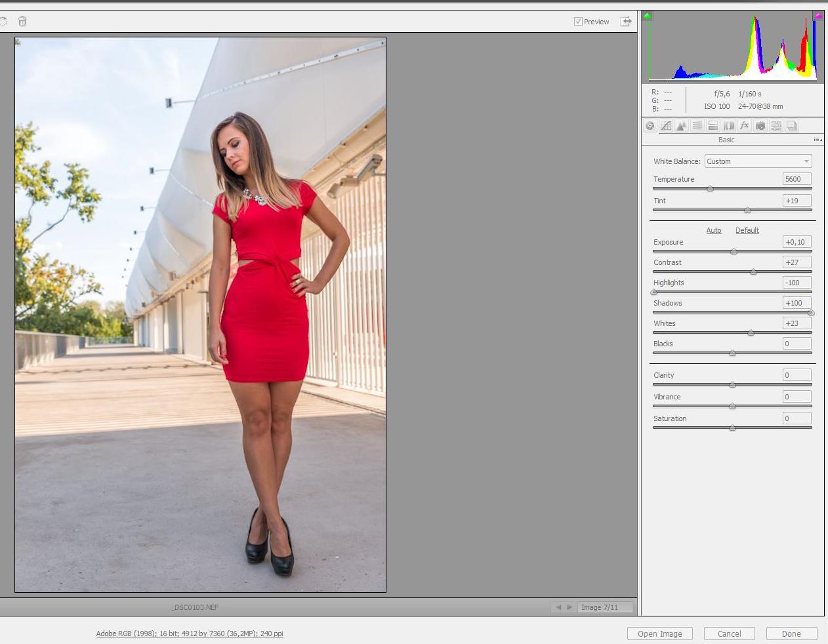Open workflow options link Adobe RGB (1998)

point(190,634)
